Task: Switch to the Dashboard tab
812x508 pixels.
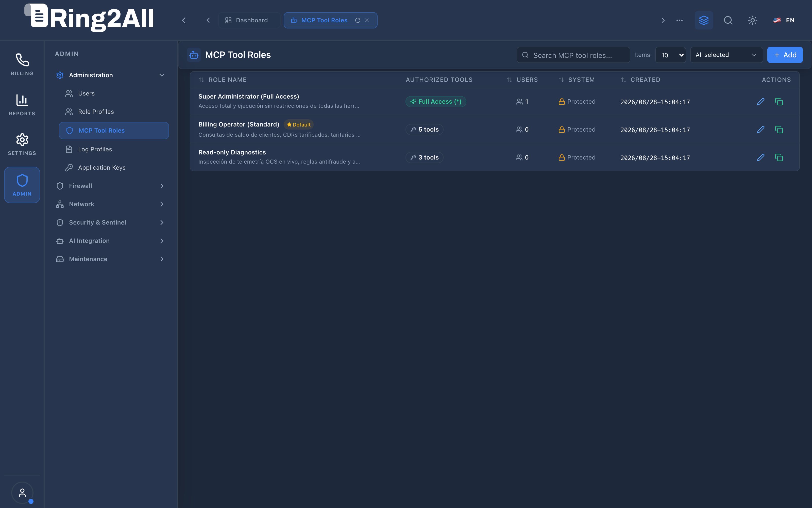Action: 249,20
